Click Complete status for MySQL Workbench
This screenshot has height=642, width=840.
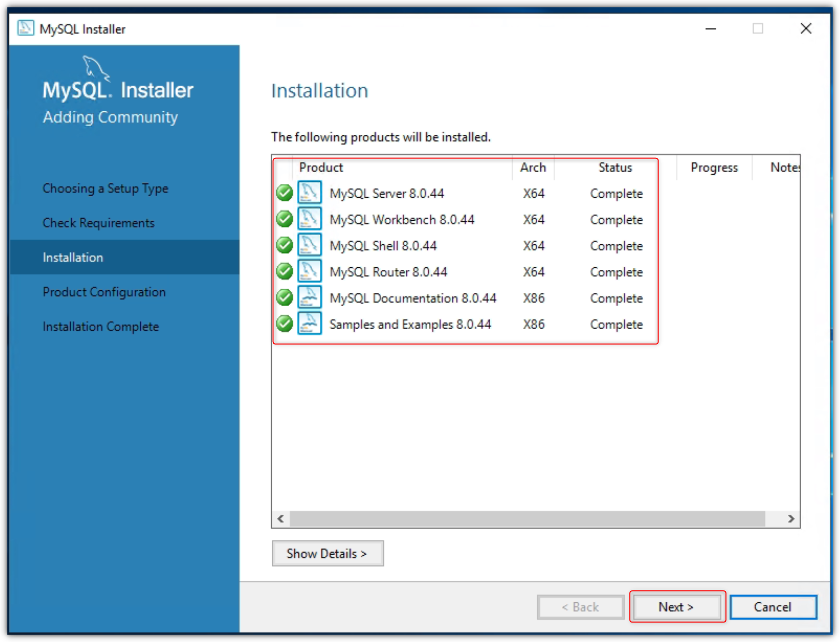pyautogui.click(x=616, y=220)
